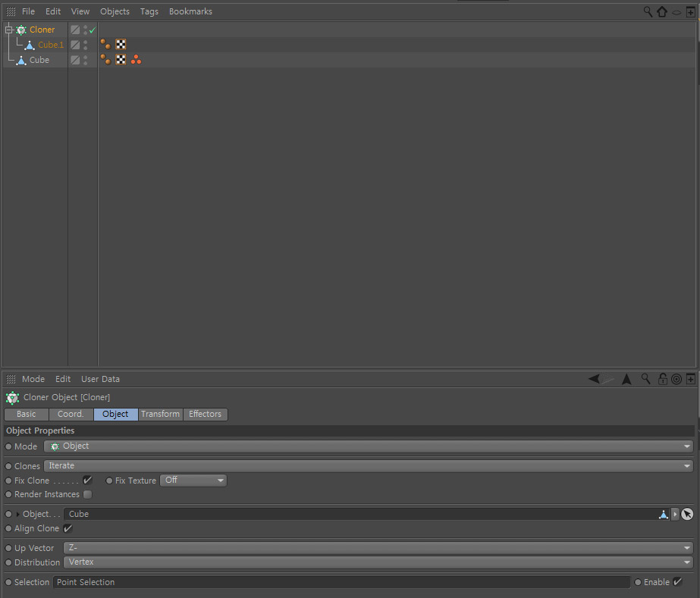Viewport: 700px width, 598px height.
Task: Click the keyframe circle beside Up Vector
Action: (x=8, y=548)
